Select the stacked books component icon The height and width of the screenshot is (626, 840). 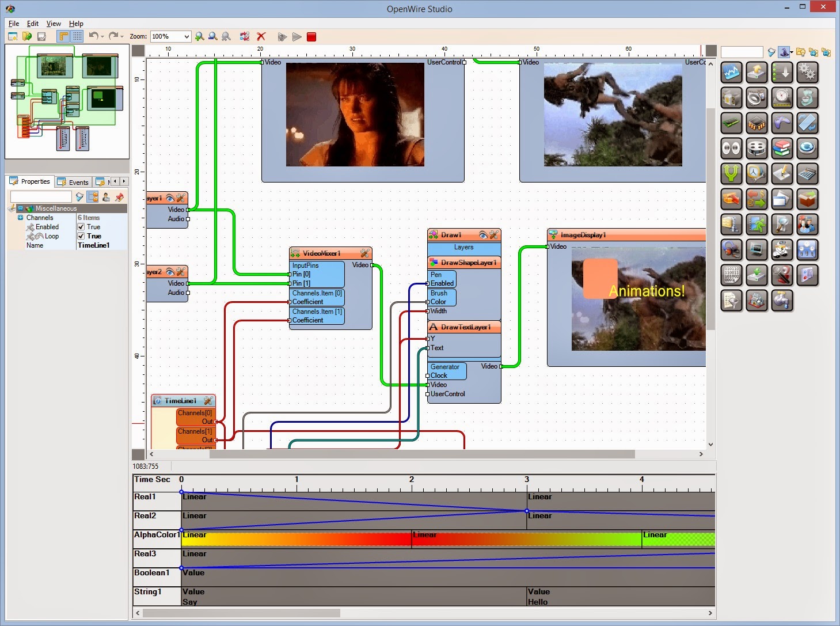[782, 147]
